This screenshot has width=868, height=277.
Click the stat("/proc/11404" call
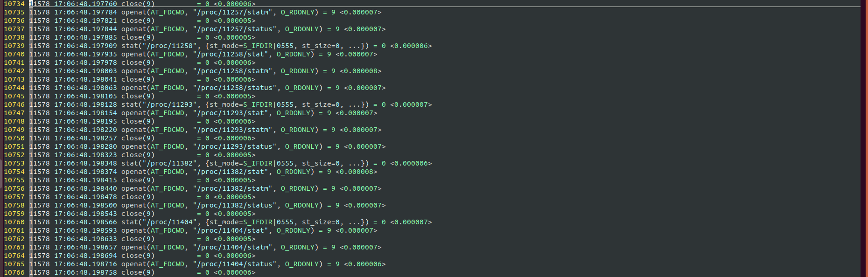[159, 222]
